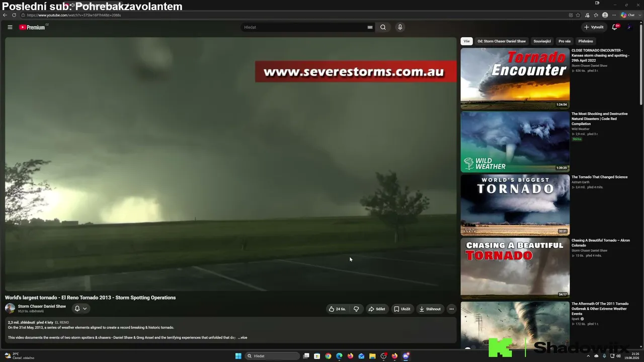Select Od: Storm Chaser Daniel Shaw chip
The height and width of the screenshot is (362, 644).
(x=502, y=41)
